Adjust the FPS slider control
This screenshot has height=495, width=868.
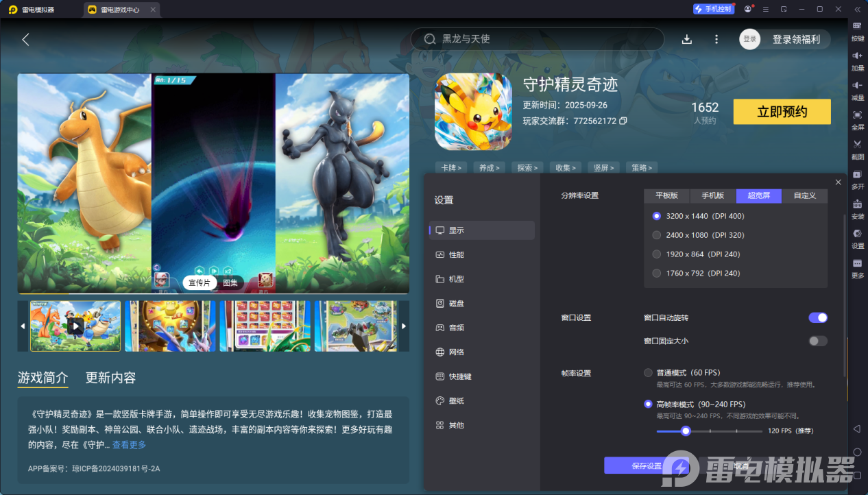686,431
